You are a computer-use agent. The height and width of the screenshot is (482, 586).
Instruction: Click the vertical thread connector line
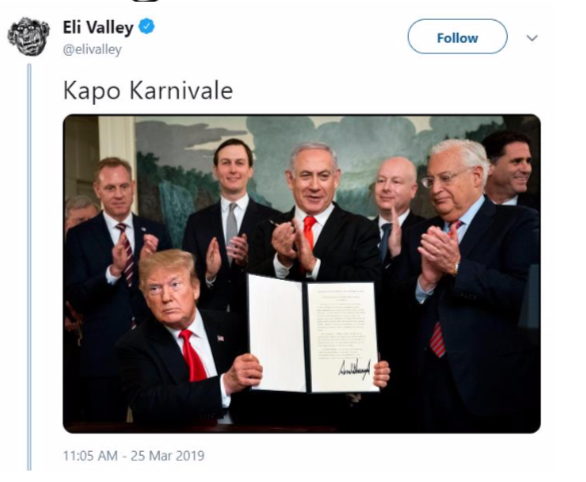click(30, 267)
